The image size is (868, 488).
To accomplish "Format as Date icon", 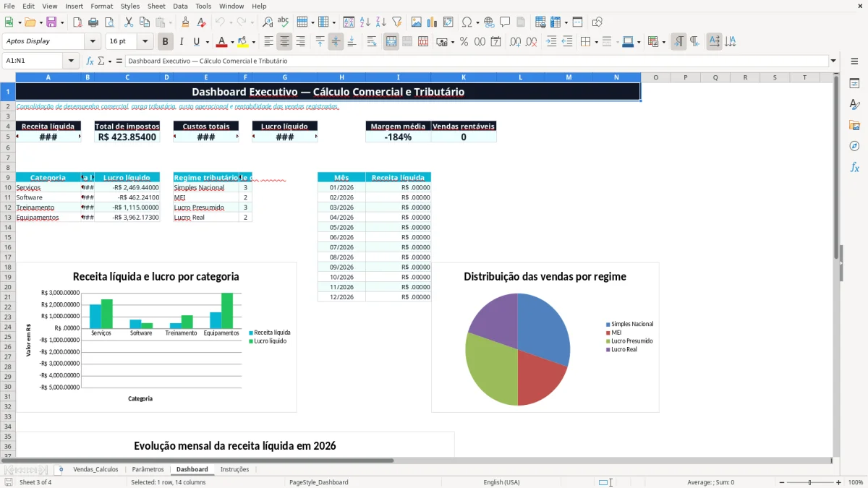I will pyautogui.click(x=495, y=42).
